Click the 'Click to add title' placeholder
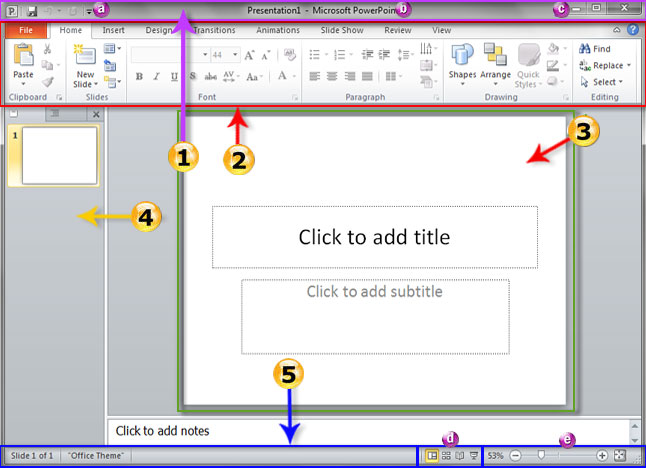Screen dimensions: 646x468 374,237
